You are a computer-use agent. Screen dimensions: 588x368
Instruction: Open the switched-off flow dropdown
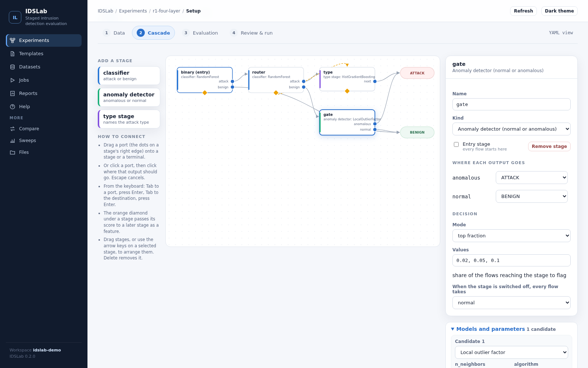[512, 303]
